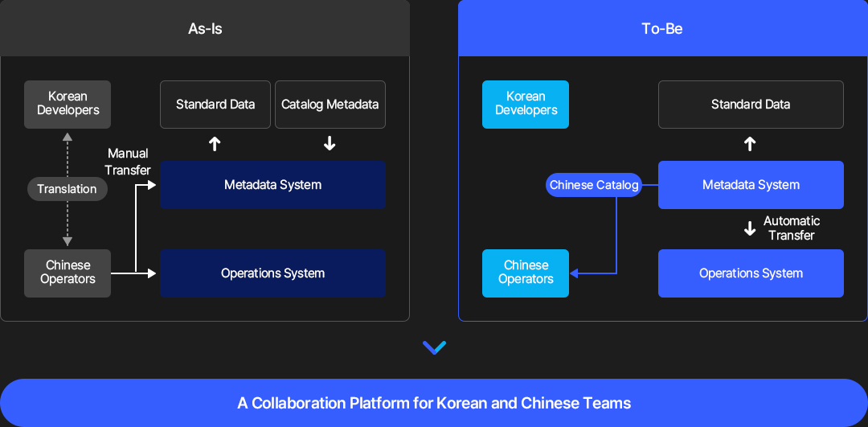Click up arrow under To-Be Standard Data
This screenshot has width=868, height=427.
click(750, 144)
